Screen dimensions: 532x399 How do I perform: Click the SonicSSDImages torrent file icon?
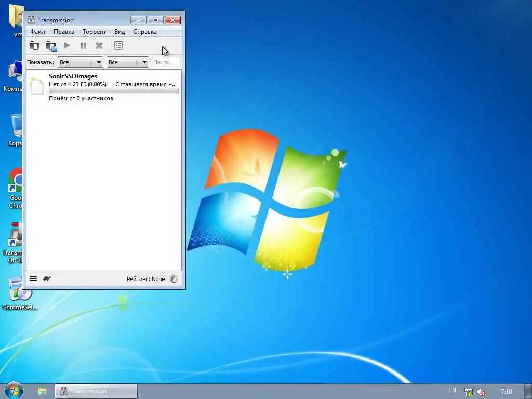tap(36, 86)
